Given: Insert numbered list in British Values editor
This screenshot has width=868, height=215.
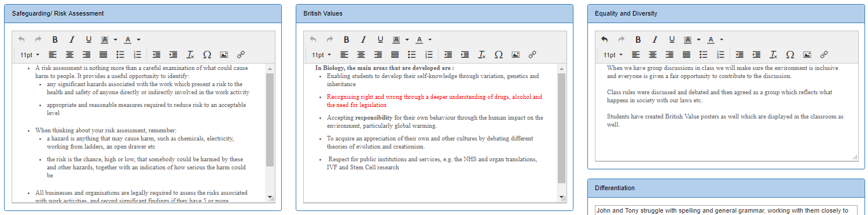Looking at the screenshot, I should 429,55.
